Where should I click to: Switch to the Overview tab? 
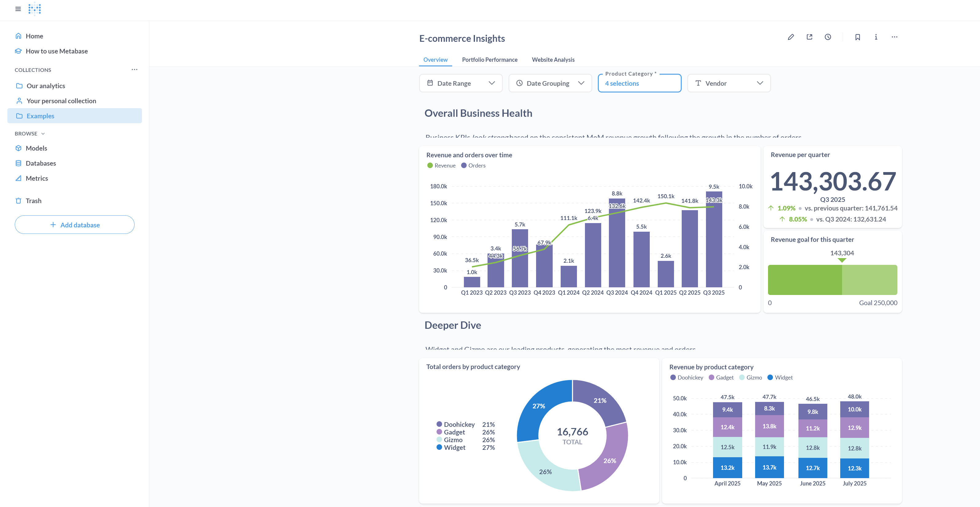tap(435, 59)
